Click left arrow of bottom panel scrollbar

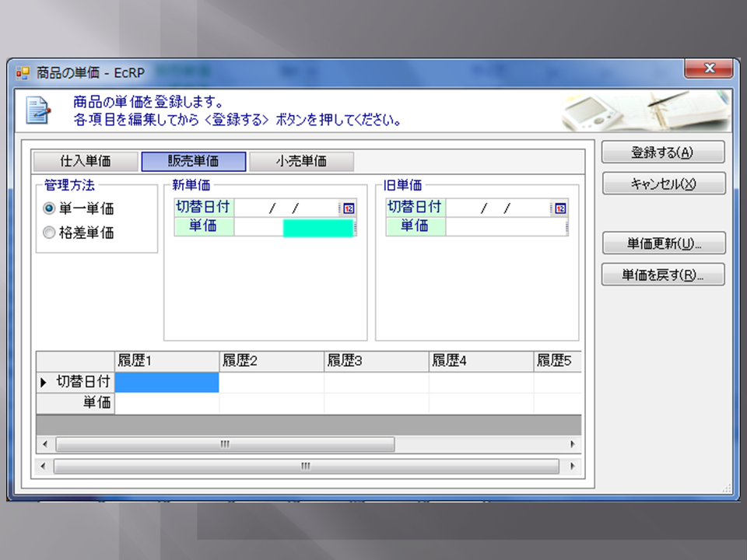[44, 467]
